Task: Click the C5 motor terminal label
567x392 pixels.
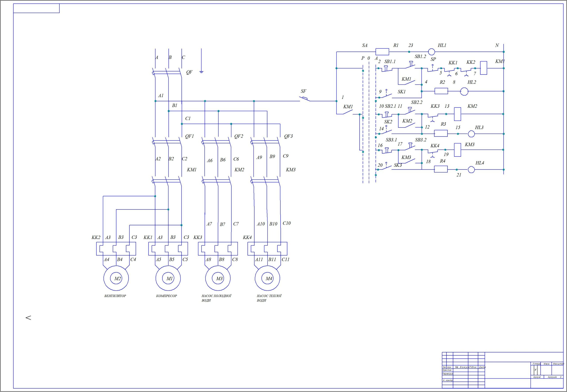Action: tap(185, 260)
